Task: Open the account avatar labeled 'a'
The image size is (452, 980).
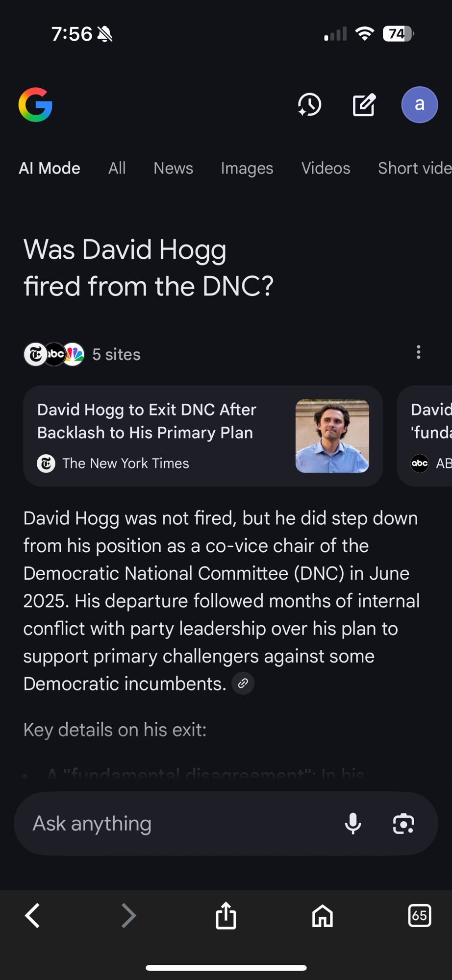Action: click(420, 104)
